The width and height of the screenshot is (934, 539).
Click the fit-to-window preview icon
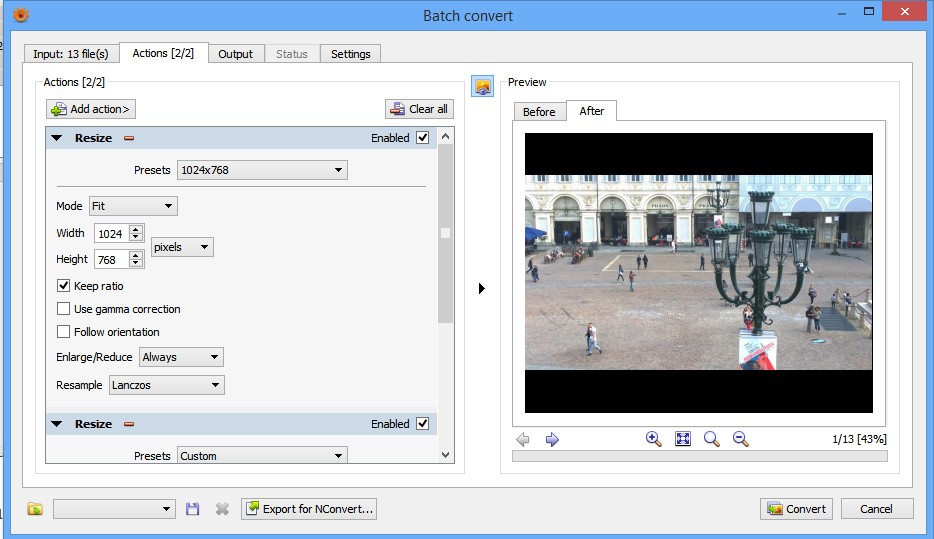pyautogui.click(x=683, y=439)
